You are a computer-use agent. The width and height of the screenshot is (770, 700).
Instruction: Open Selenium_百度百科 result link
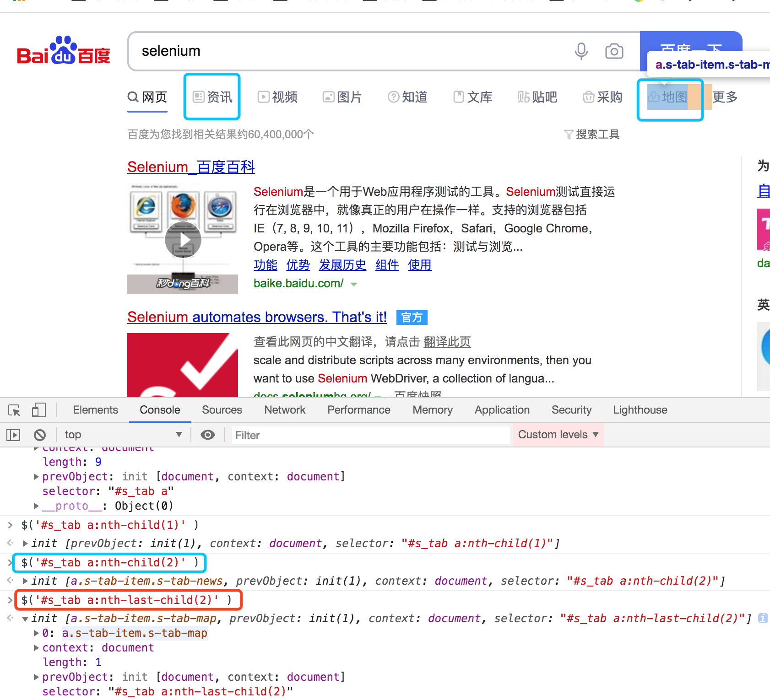[x=191, y=167]
